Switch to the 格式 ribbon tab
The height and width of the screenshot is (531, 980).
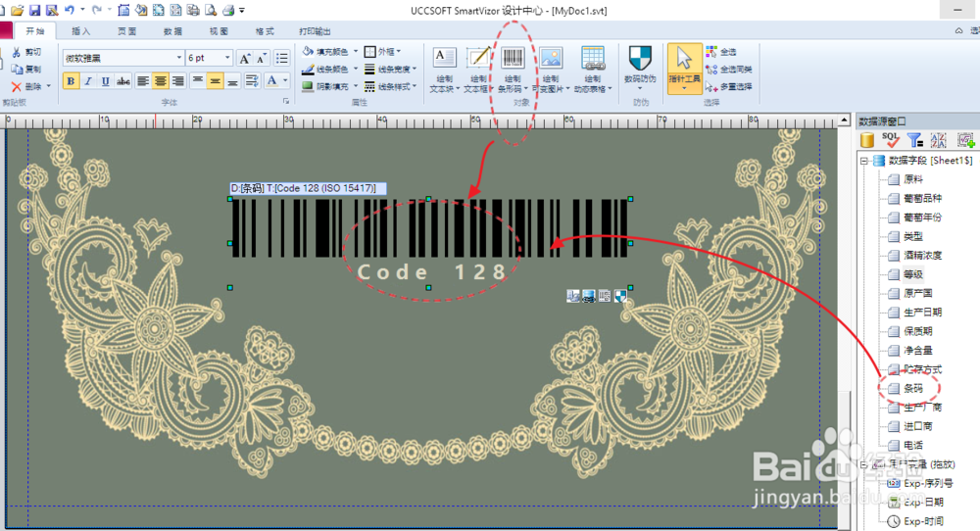[x=265, y=31]
